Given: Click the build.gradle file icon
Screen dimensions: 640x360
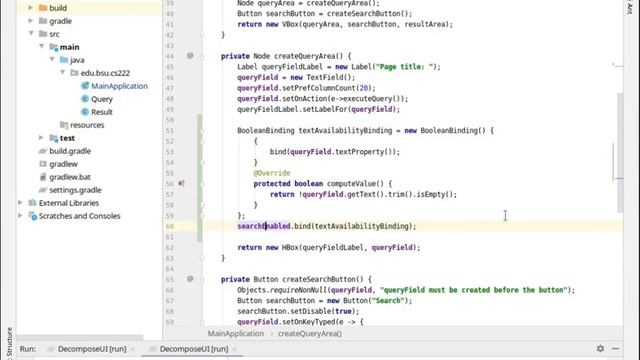Looking at the screenshot, I should point(43,151).
